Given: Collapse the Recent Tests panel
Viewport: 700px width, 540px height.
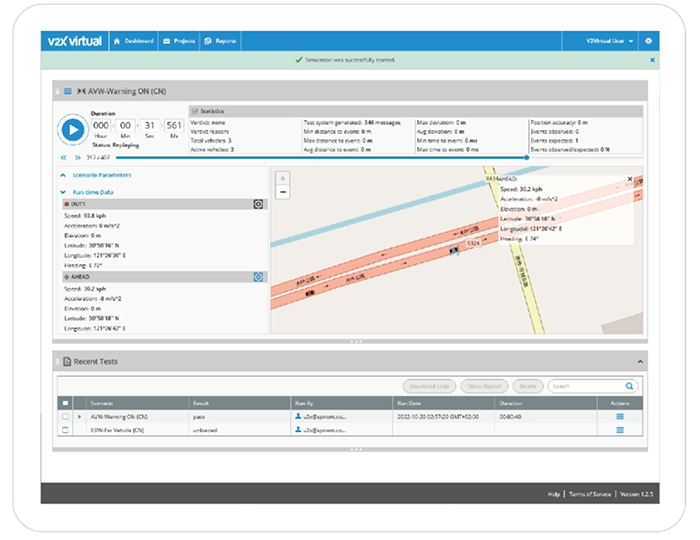Looking at the screenshot, I should pyautogui.click(x=639, y=360).
